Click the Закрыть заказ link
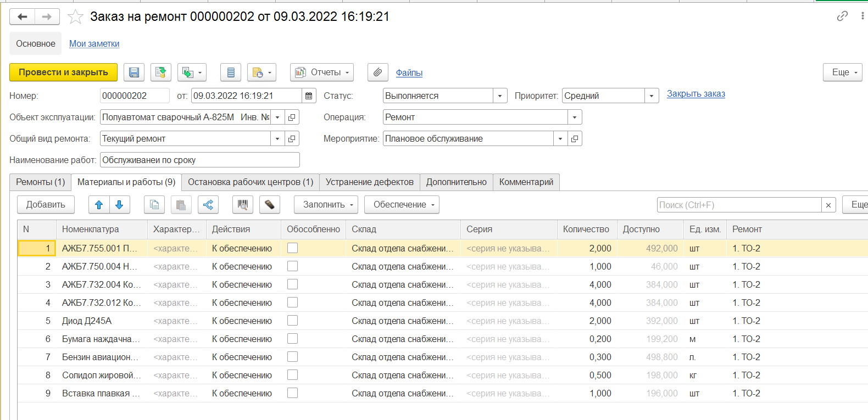 695,94
